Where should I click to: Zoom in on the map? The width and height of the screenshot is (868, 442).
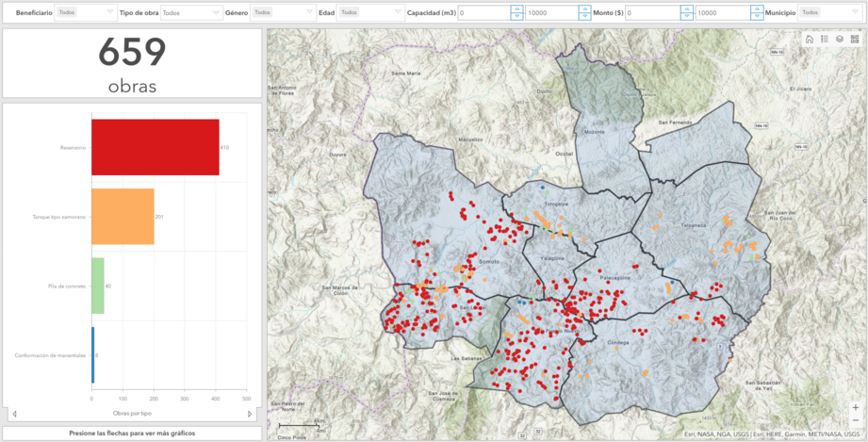point(855,407)
